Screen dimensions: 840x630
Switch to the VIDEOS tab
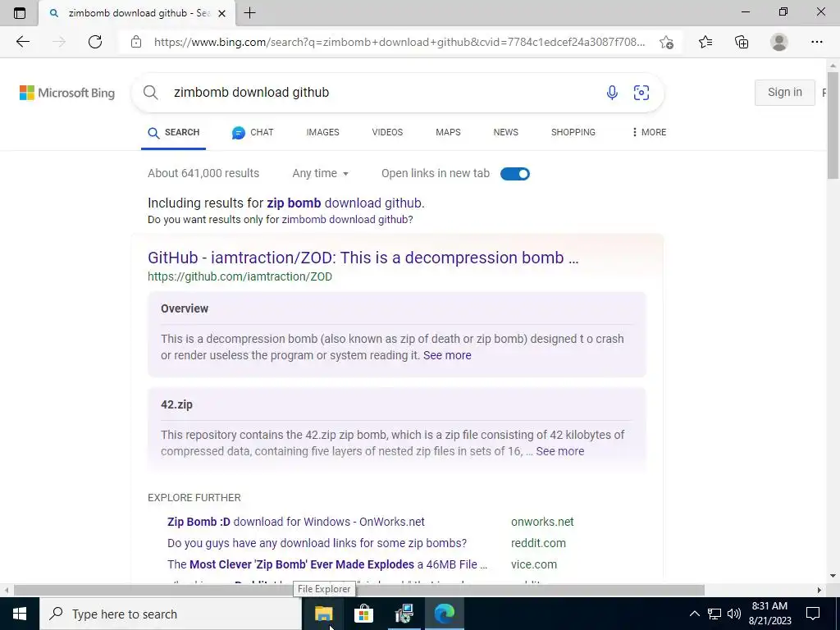pos(387,132)
